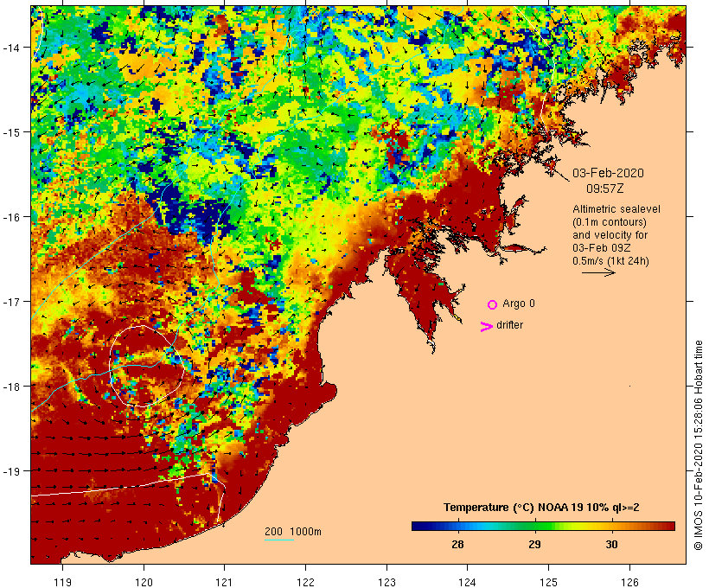Click the IMOS copyright timestamp text
This screenshot has width=709, height=588.
click(x=698, y=445)
